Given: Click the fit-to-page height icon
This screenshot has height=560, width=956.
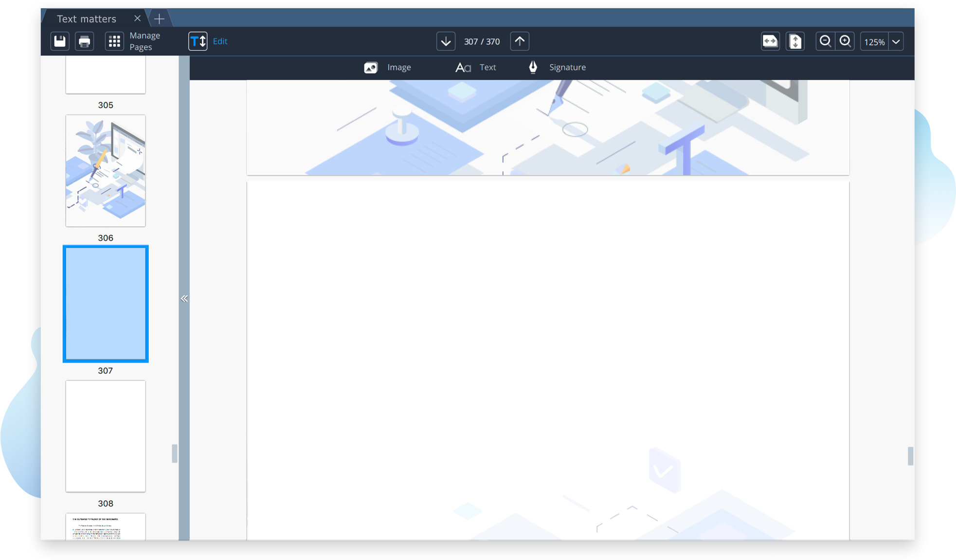Looking at the screenshot, I should click(x=795, y=41).
